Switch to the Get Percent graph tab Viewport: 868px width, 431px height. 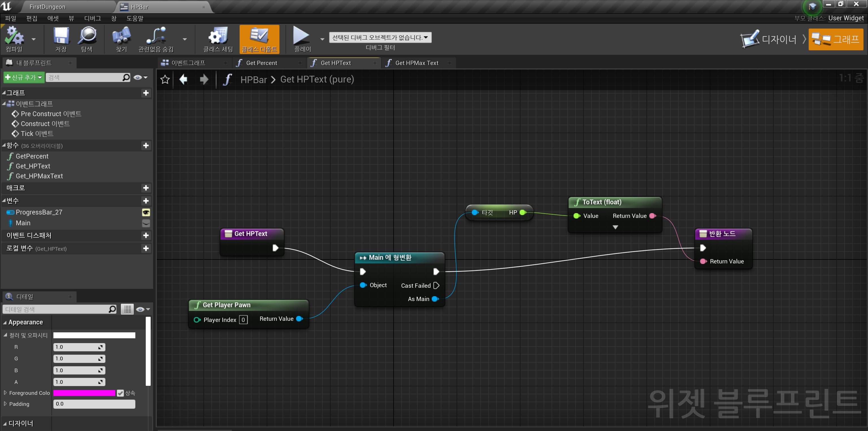261,63
